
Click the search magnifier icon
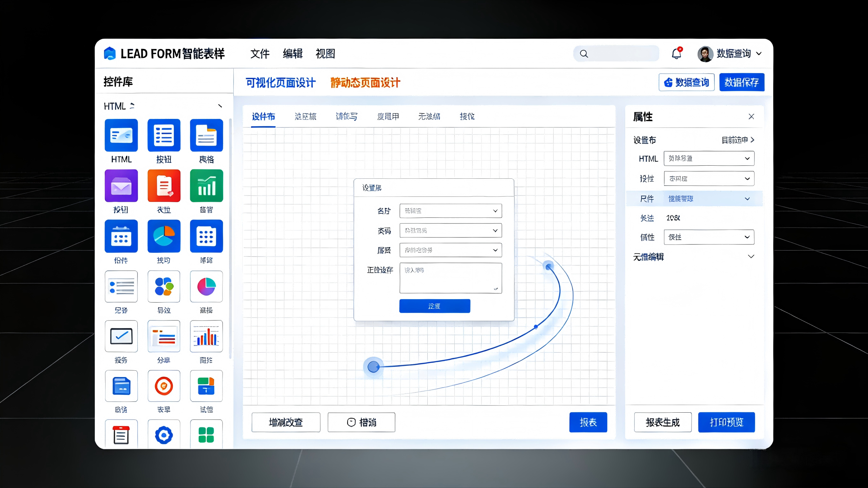(x=584, y=54)
